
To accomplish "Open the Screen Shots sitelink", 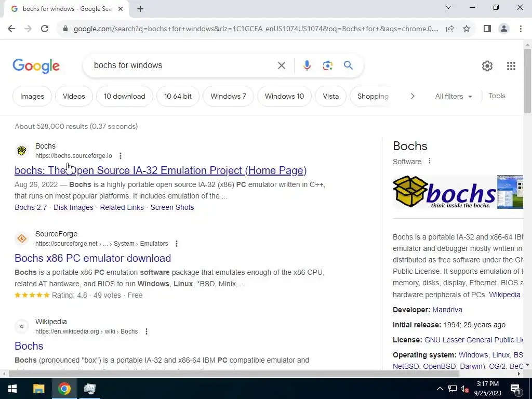I will (172, 207).
